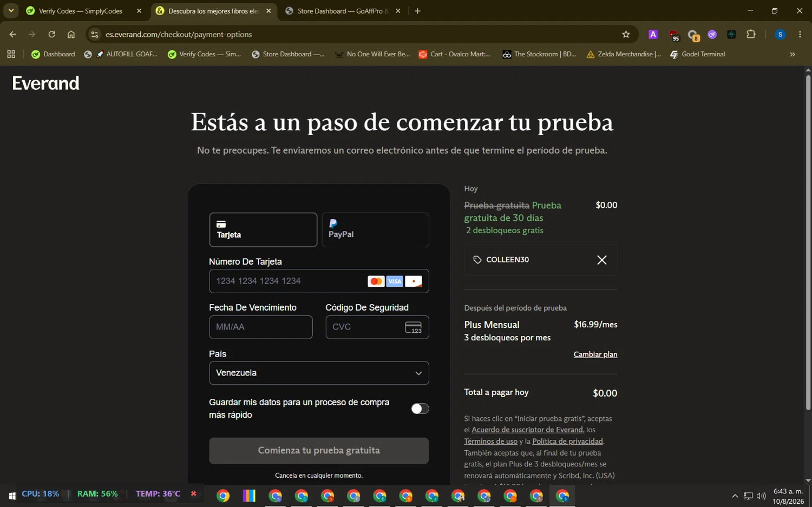
Task: Open the Cart - Ovalco Mart bookmark
Action: coord(455,54)
